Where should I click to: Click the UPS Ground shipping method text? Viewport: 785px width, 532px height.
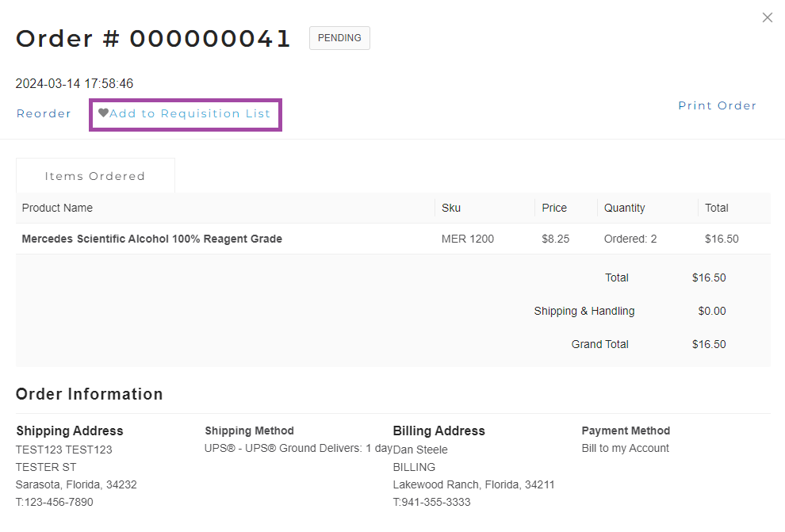(297, 448)
